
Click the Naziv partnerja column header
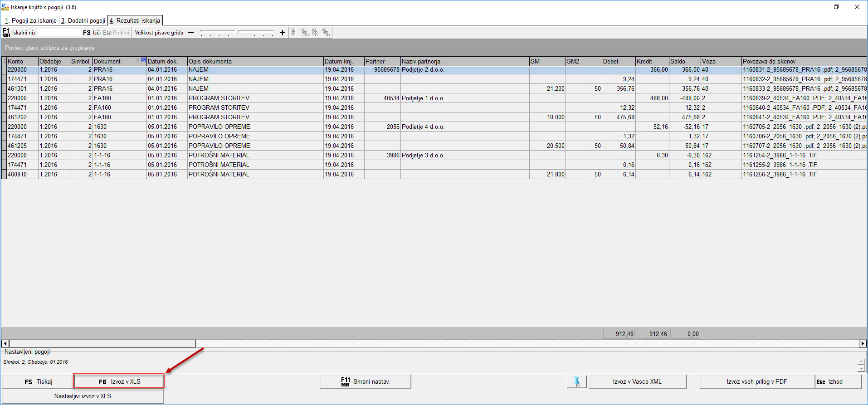[465, 61]
